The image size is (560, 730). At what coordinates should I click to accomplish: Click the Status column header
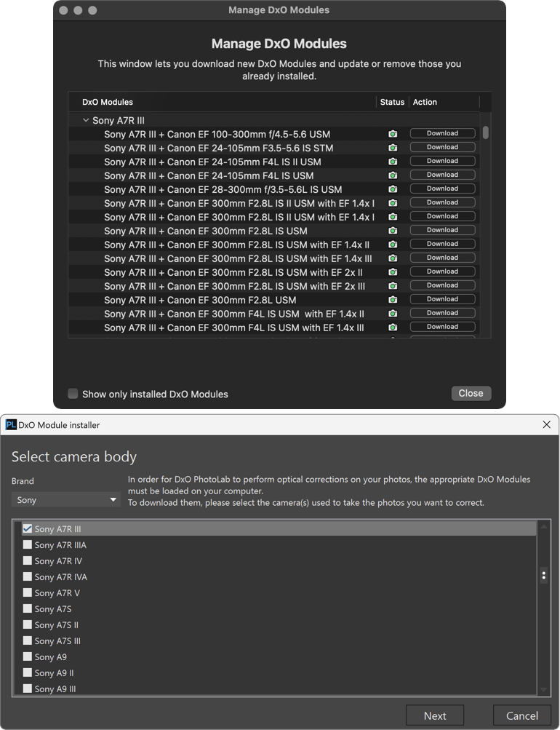[392, 102]
